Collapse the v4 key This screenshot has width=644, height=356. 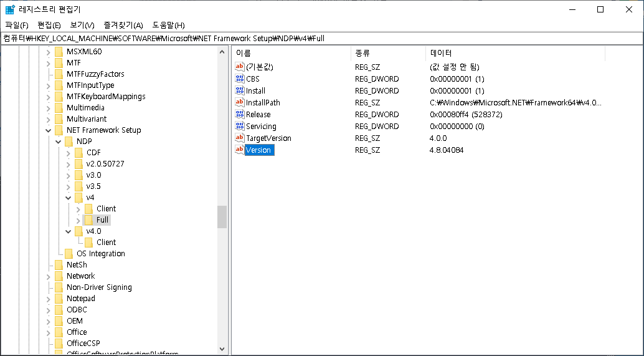click(x=68, y=198)
